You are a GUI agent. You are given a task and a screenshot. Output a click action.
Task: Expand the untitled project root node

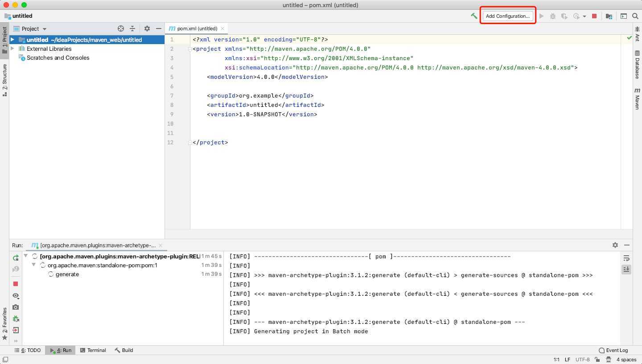(12, 40)
